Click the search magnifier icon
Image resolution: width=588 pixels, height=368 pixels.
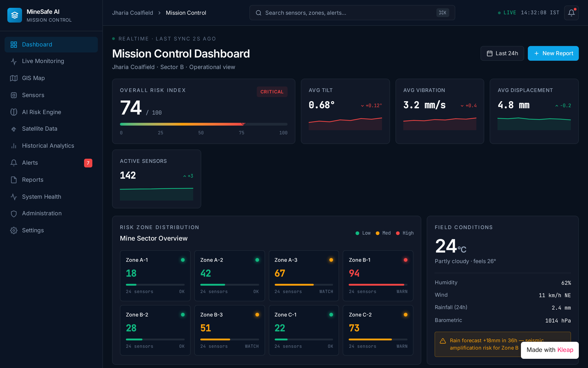(259, 13)
